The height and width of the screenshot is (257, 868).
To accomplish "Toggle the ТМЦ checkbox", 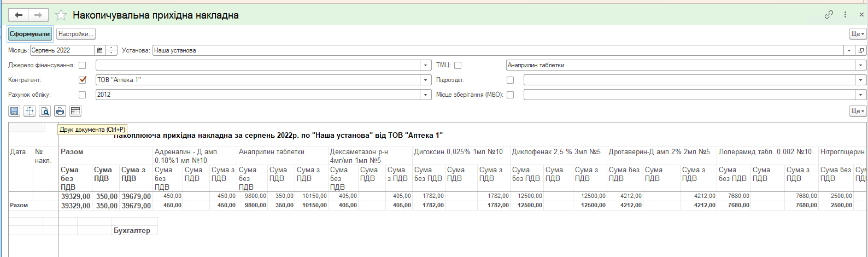I will [458, 65].
